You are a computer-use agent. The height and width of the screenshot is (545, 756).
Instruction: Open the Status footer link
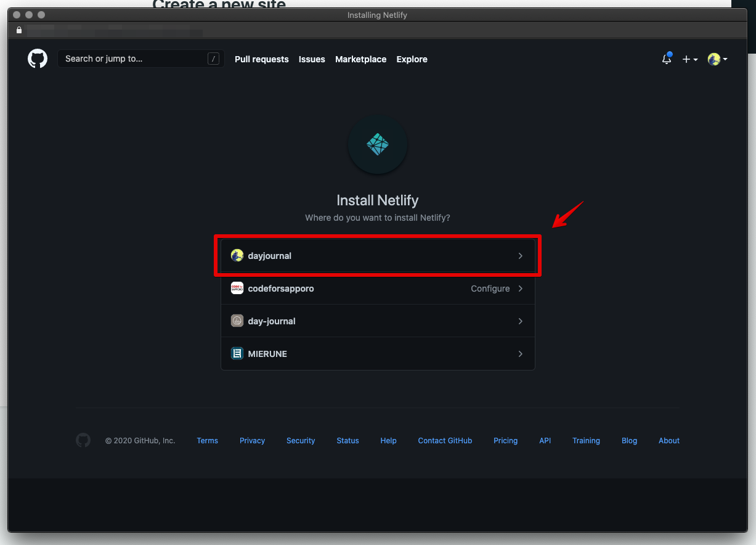point(348,441)
